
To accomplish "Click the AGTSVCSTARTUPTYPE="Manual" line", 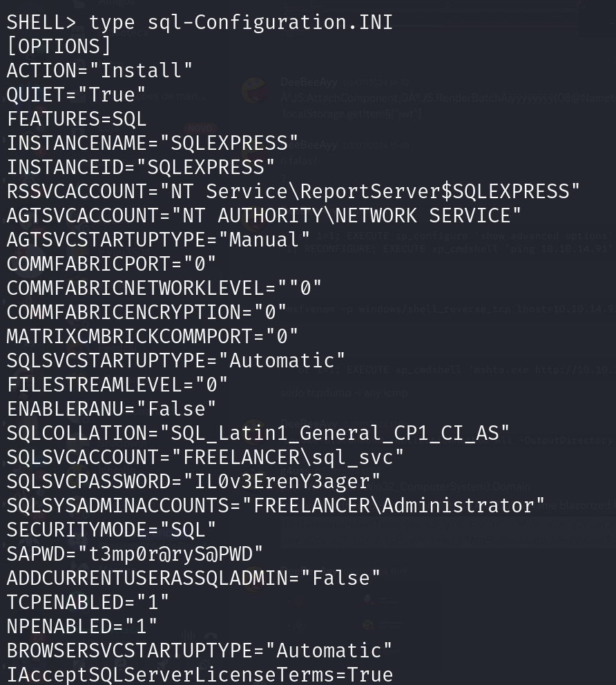I will coord(158,240).
